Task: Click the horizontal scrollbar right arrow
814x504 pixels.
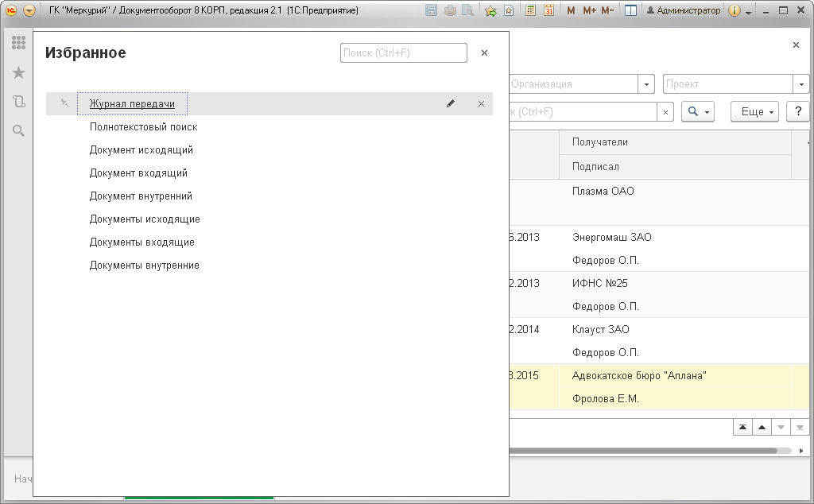Action: [801, 451]
